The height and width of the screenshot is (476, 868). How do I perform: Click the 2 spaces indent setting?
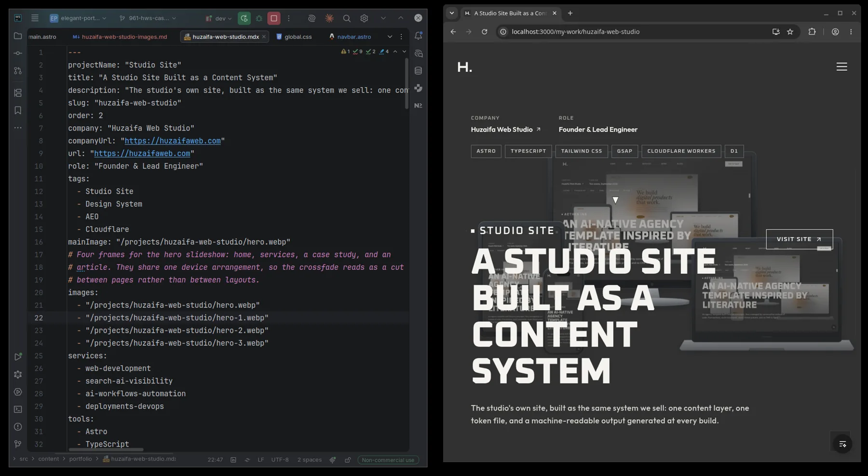pyautogui.click(x=309, y=460)
